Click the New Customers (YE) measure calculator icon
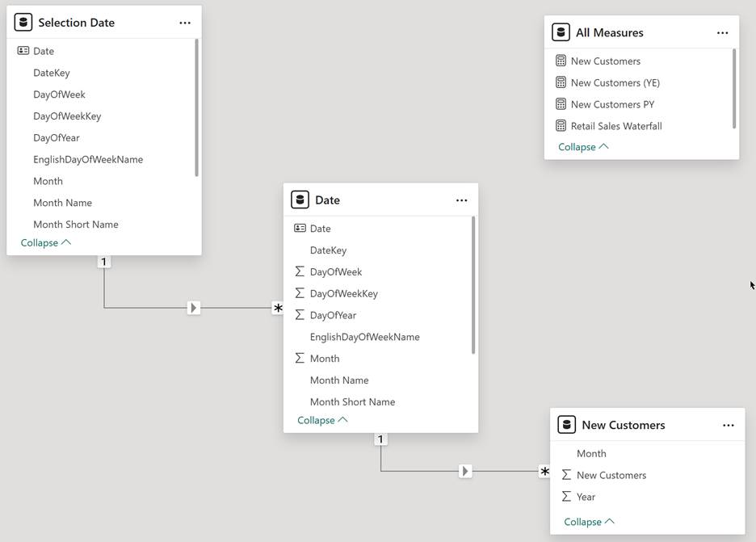756x542 pixels. 561,82
